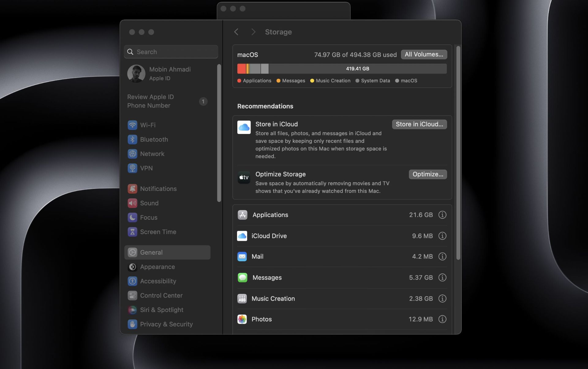Open info for Applications storage
Viewport: 588px width, 369px height.
(442, 215)
